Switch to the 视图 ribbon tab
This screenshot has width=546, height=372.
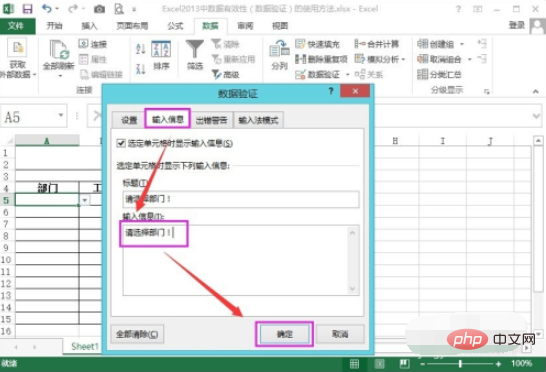tap(280, 26)
